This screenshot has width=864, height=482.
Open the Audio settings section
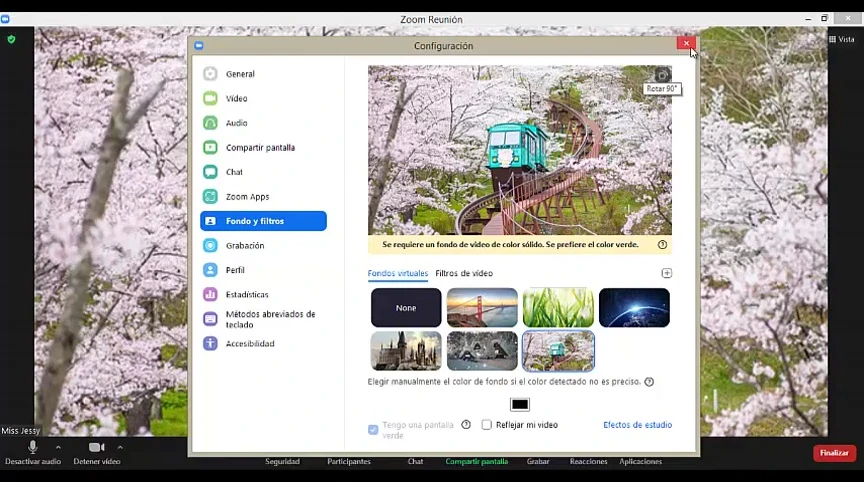click(236, 123)
